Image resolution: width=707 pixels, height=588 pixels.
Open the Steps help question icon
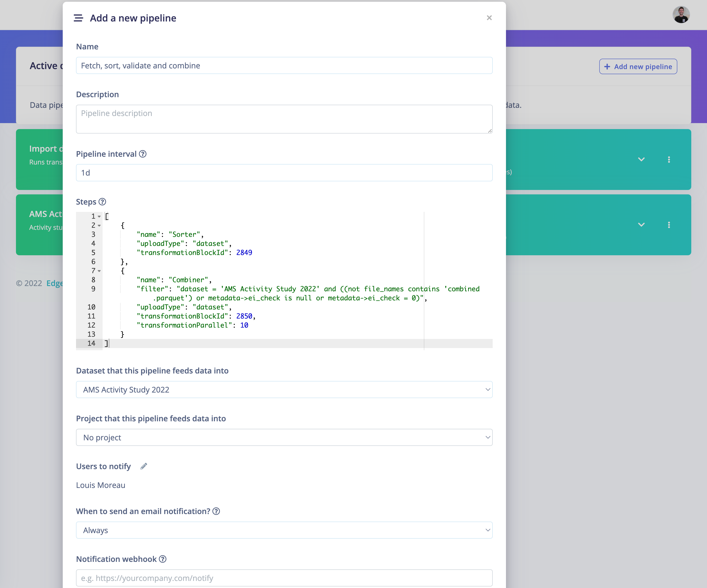tap(102, 201)
